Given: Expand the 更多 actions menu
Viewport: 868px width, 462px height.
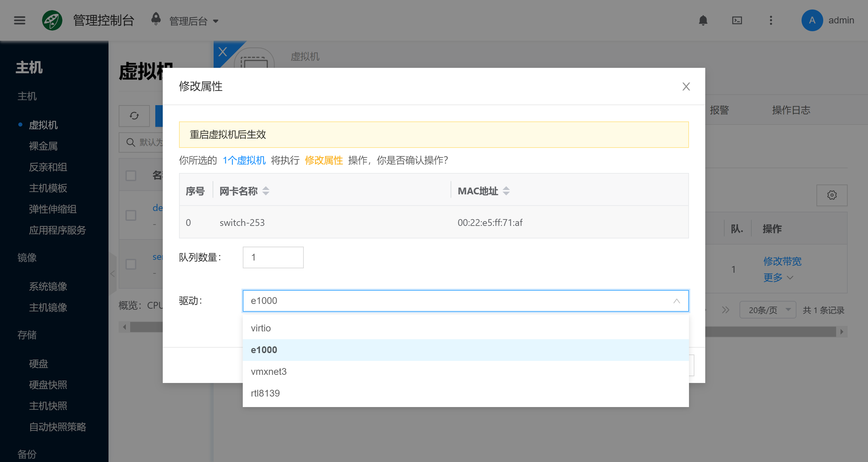Looking at the screenshot, I should coord(778,277).
